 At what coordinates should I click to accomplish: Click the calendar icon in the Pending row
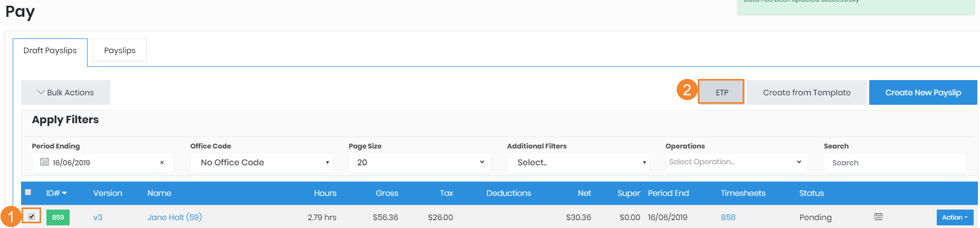coord(878,217)
